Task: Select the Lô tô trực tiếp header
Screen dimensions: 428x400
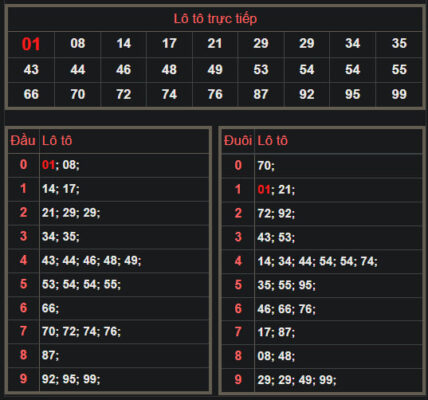Action: pos(215,19)
